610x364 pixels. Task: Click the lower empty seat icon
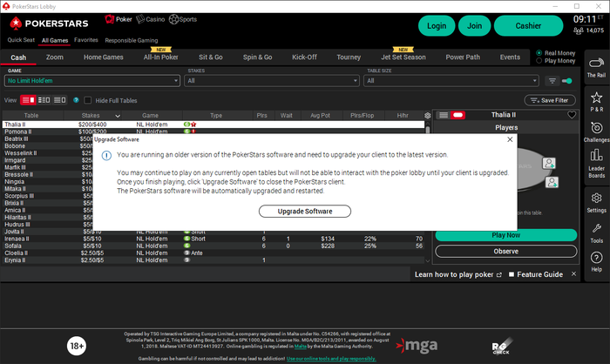coord(552,182)
